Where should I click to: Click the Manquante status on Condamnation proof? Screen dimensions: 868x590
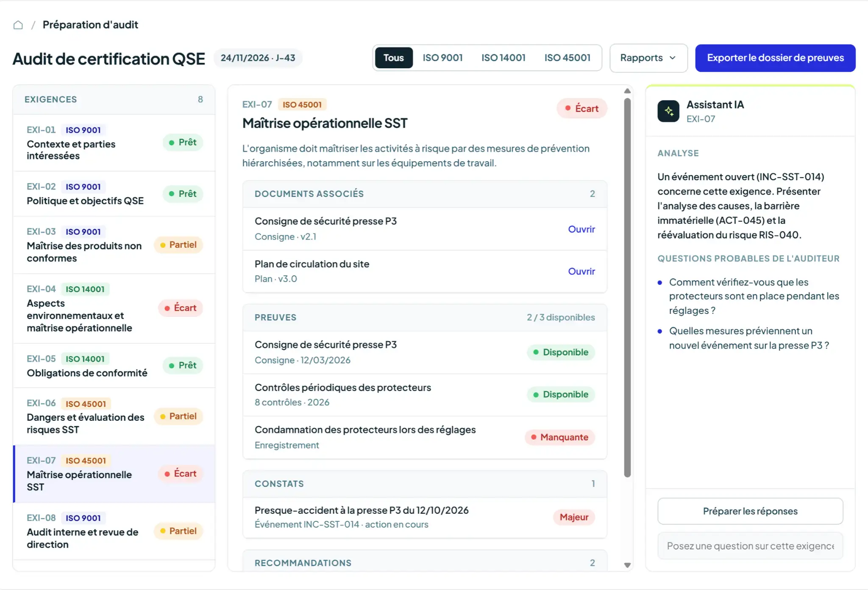click(x=559, y=437)
